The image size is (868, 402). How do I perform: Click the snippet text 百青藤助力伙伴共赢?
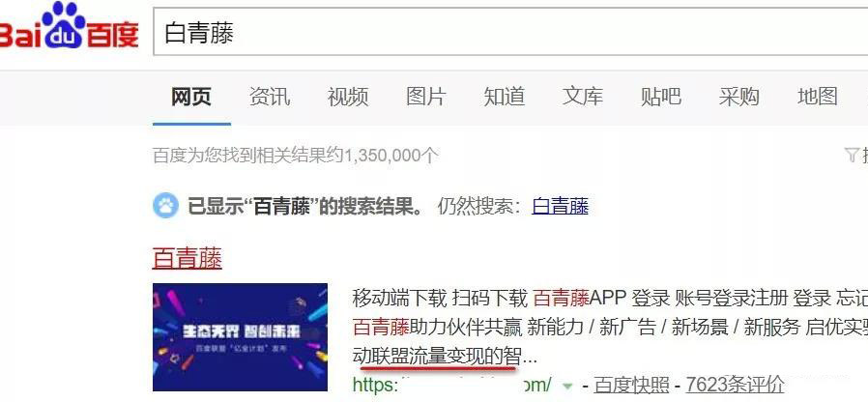[x=437, y=328]
